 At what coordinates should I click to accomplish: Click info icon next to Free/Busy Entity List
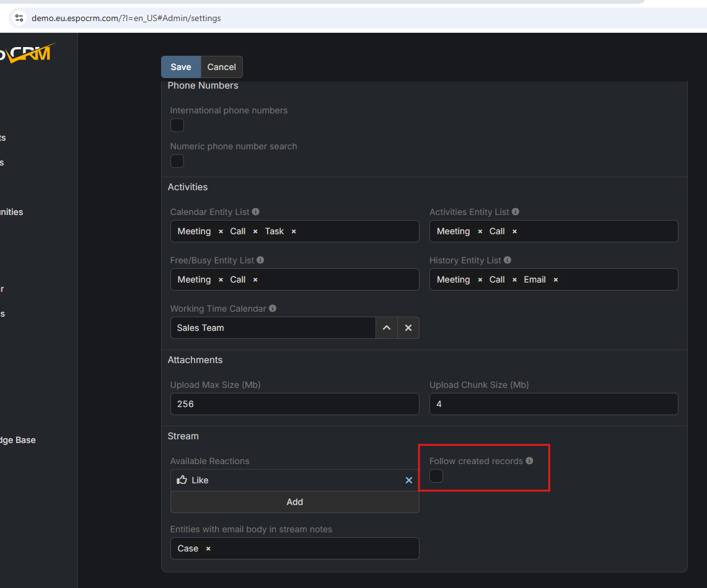(260, 260)
